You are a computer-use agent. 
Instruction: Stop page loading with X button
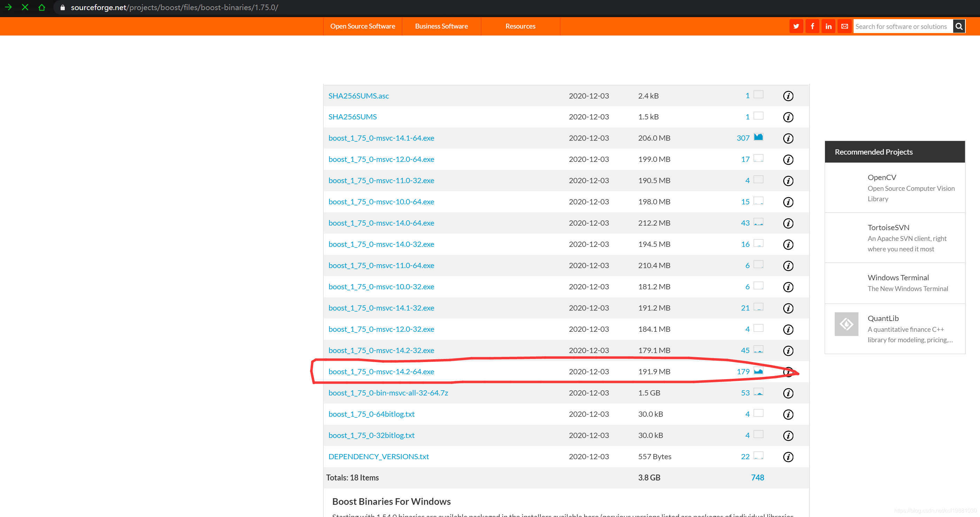pyautogui.click(x=25, y=7)
